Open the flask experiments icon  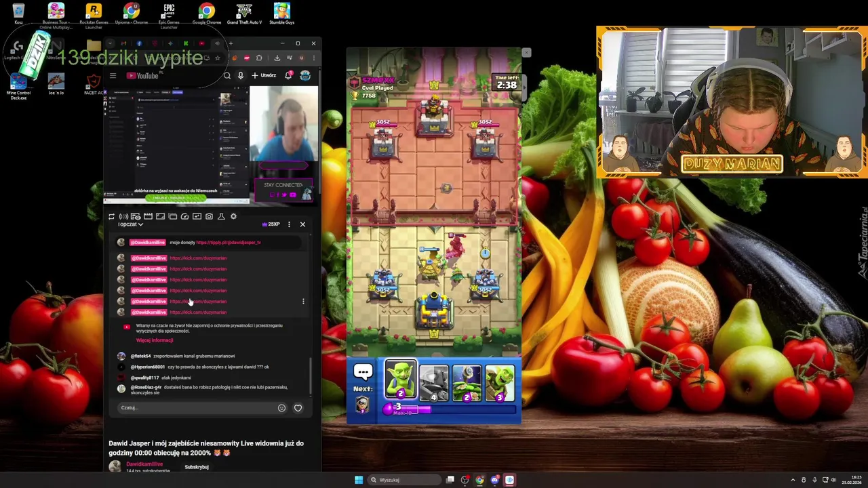[x=221, y=216]
